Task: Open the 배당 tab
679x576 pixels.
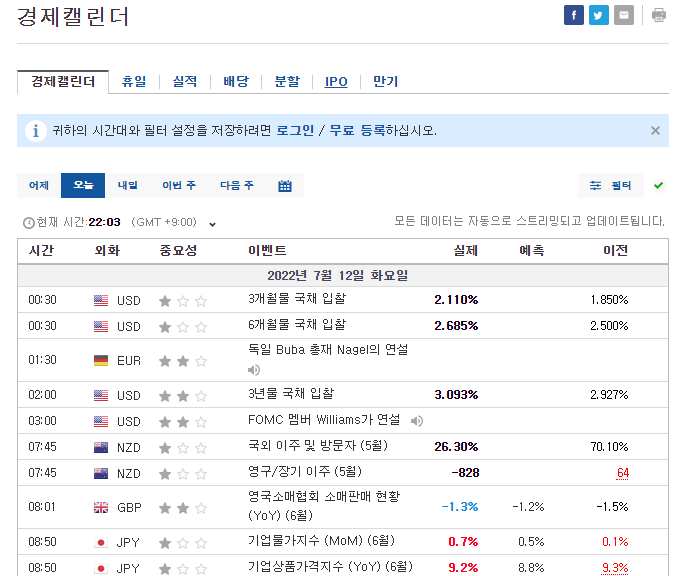Action: pos(236,81)
